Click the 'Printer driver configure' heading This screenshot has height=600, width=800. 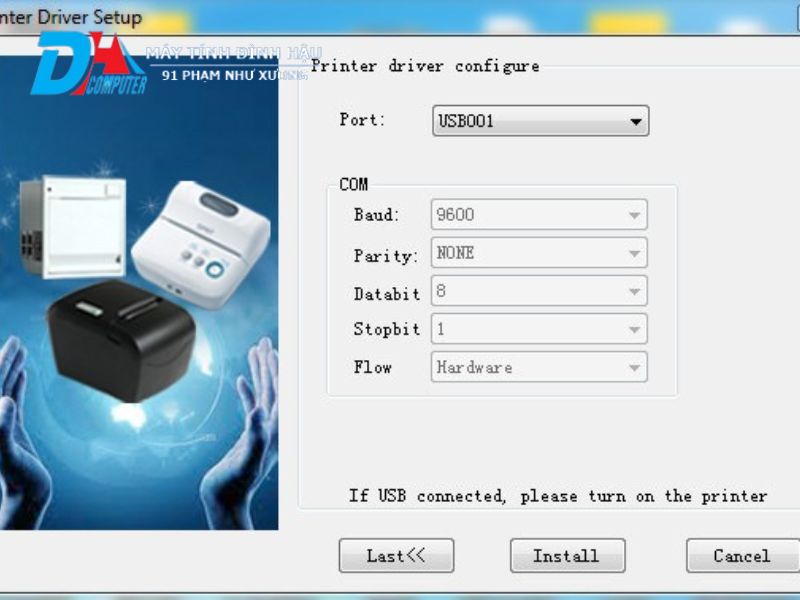point(425,66)
